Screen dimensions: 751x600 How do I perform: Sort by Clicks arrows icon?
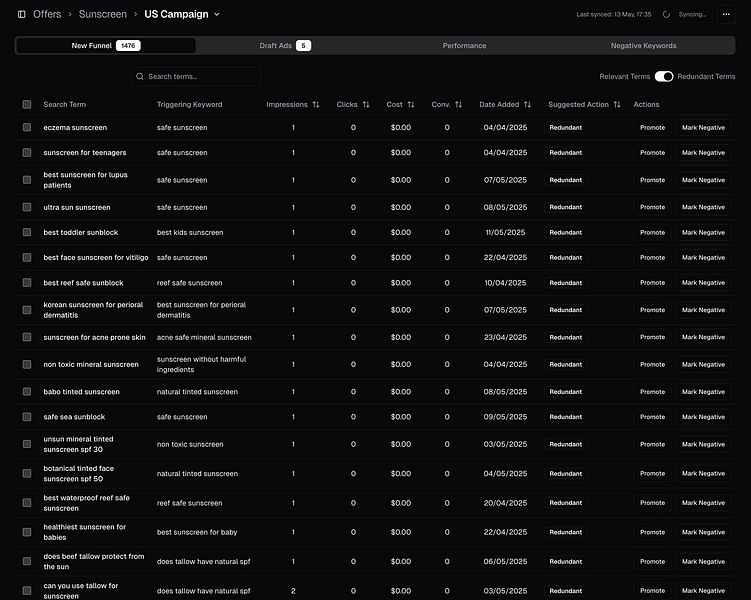click(366, 104)
